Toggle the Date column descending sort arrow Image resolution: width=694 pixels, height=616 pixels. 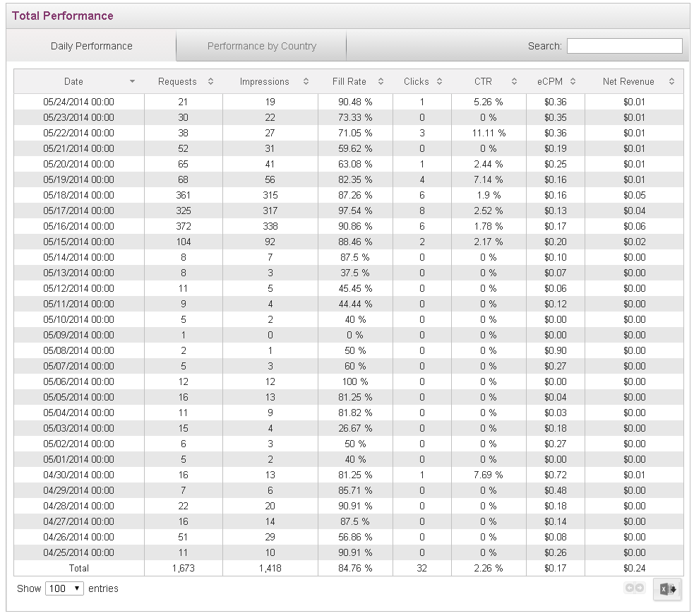pos(132,82)
